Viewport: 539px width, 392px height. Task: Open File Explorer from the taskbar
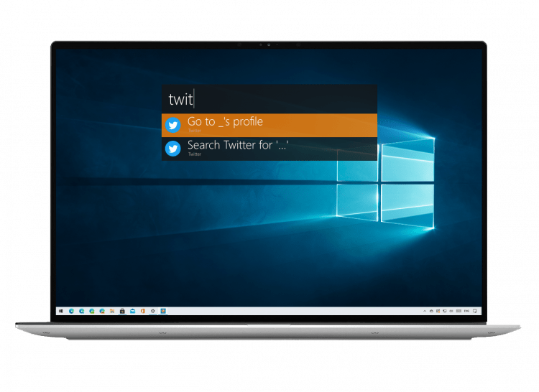(112, 311)
